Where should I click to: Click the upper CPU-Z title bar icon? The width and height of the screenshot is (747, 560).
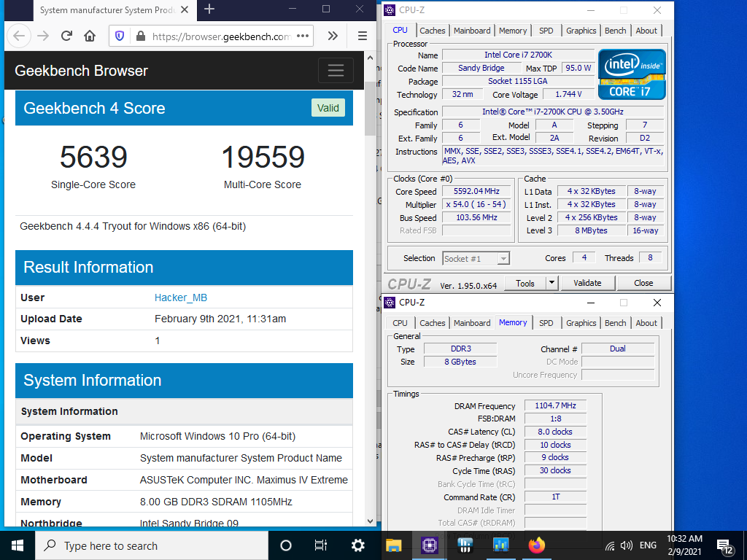(x=390, y=10)
